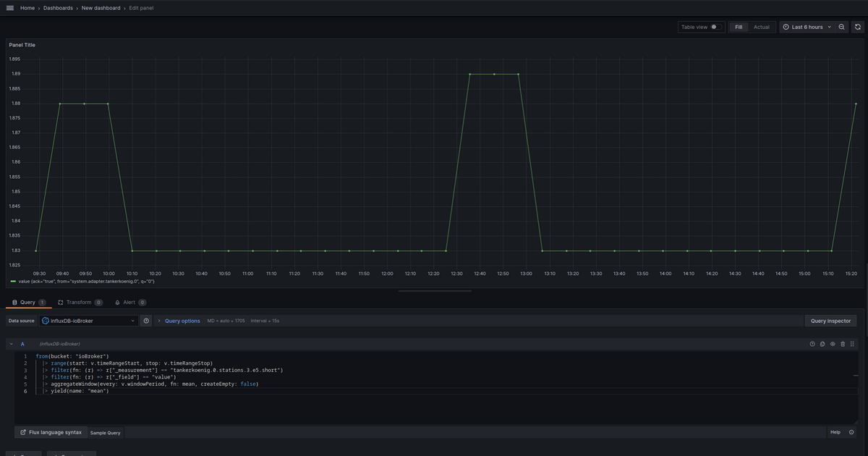Image resolution: width=868 pixels, height=456 pixels.
Task: Duplicate query A
Action: (x=822, y=344)
